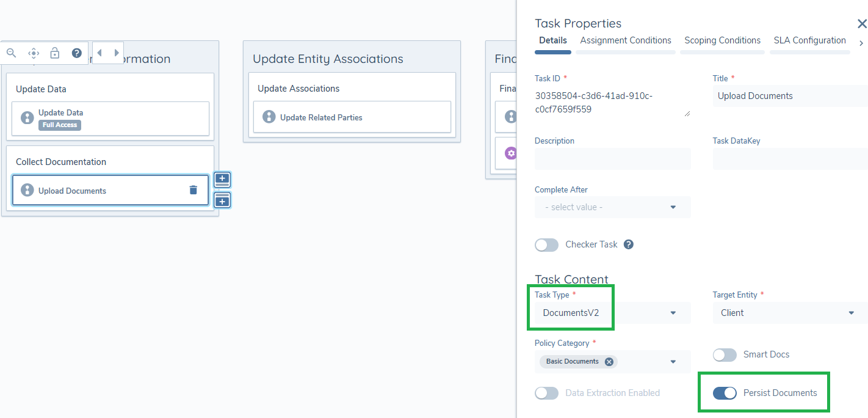
Task: Remove the Basic Documents policy category chip
Action: click(609, 362)
